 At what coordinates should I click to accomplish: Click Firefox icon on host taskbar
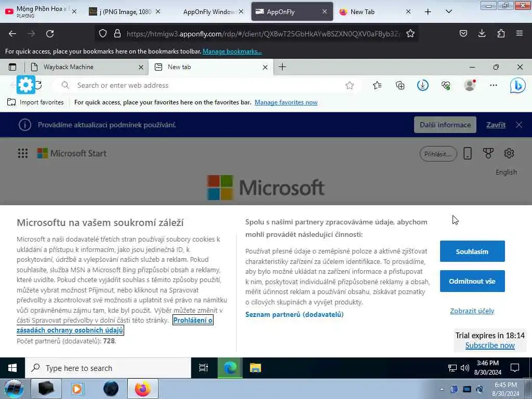(x=142, y=389)
